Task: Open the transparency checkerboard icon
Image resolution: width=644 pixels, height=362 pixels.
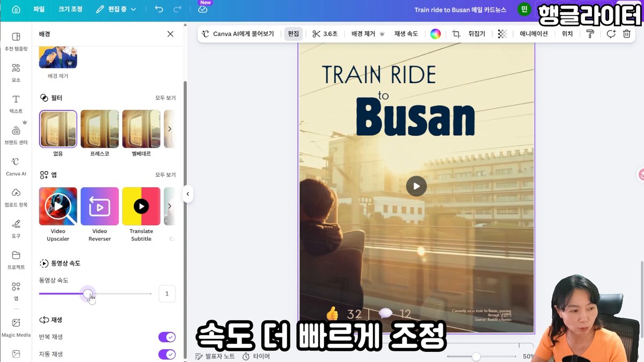Action: [502, 34]
